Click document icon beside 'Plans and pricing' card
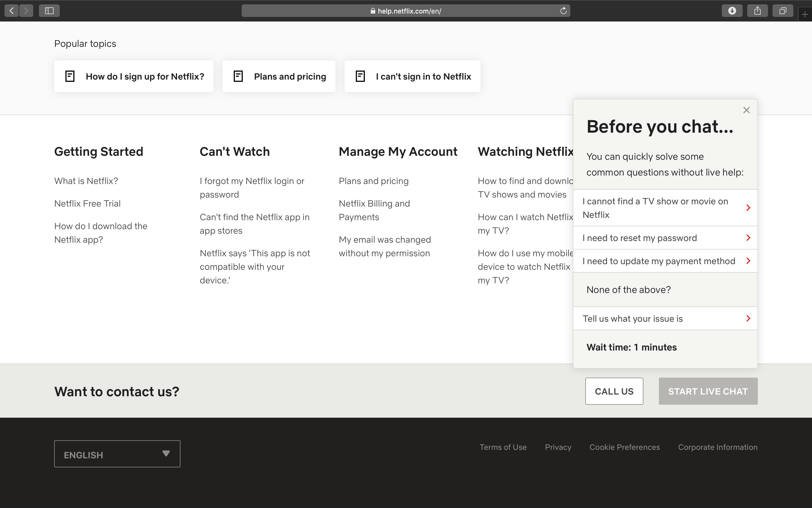Viewport: 812px width, 508px height. point(238,76)
